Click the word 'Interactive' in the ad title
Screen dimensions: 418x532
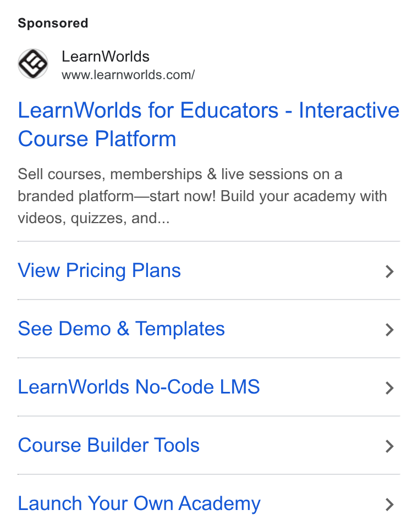pyautogui.click(x=349, y=110)
